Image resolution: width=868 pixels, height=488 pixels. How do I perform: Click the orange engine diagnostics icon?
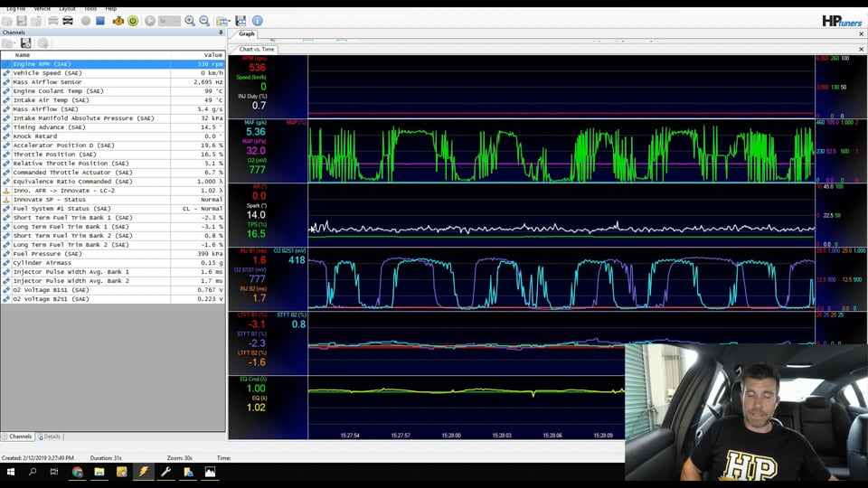[x=118, y=21]
